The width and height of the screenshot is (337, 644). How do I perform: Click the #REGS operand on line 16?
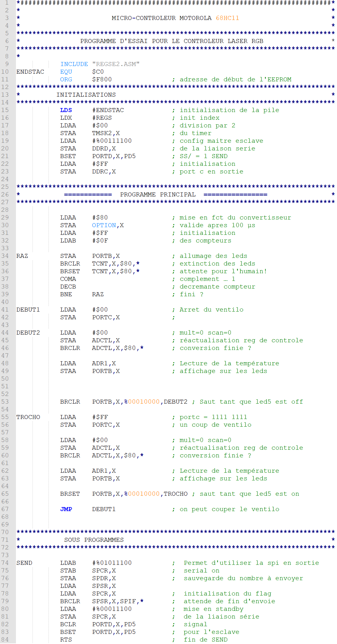[102, 118]
